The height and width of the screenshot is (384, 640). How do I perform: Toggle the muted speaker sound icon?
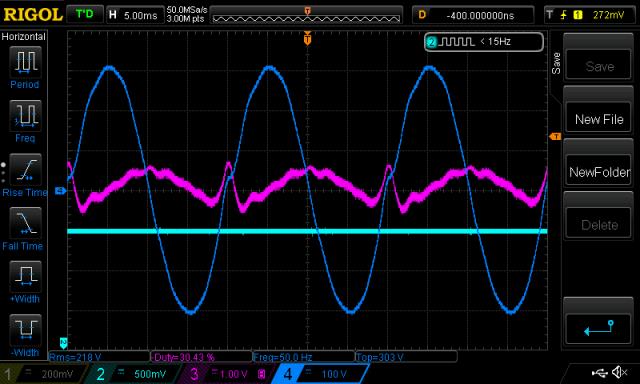pos(620,372)
